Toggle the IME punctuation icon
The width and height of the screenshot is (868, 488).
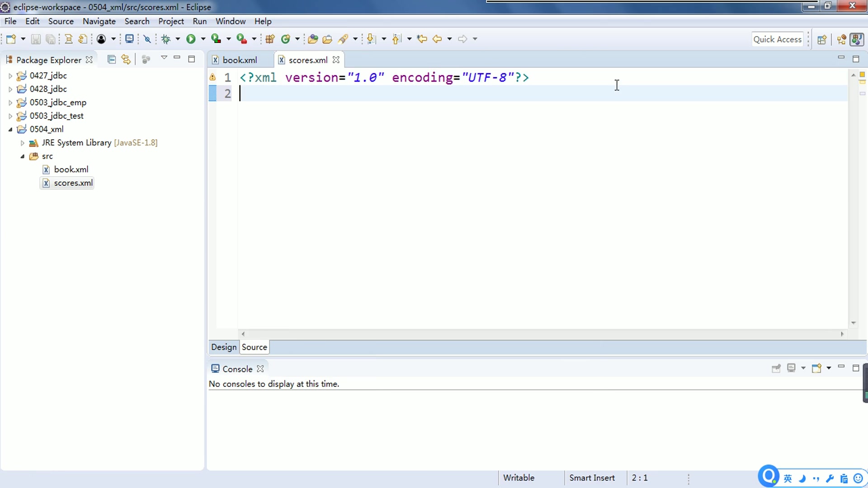coord(816,479)
